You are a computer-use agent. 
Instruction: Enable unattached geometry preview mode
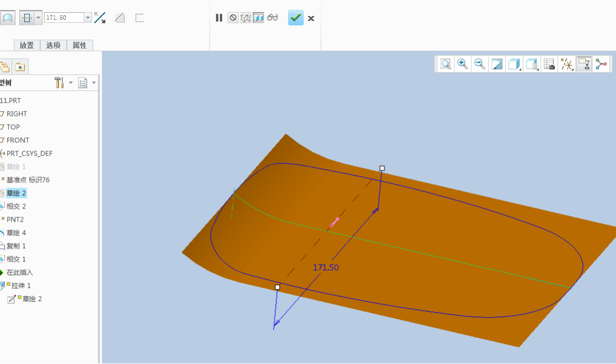(245, 18)
